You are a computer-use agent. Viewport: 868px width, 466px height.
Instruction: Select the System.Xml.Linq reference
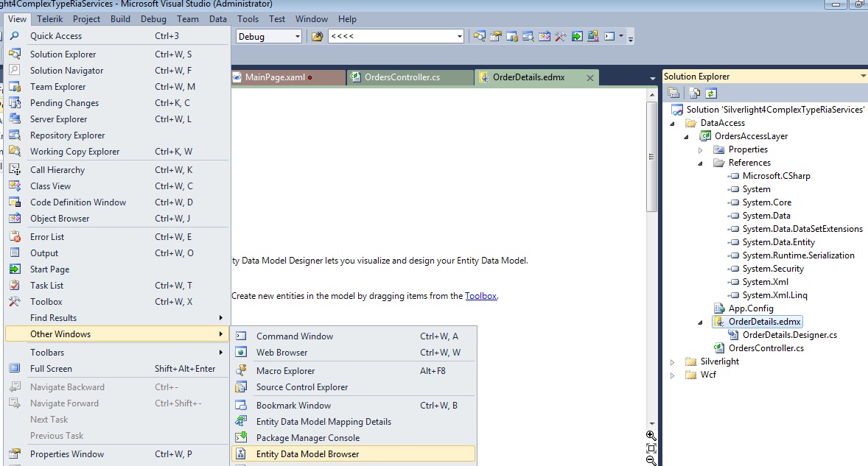(774, 295)
